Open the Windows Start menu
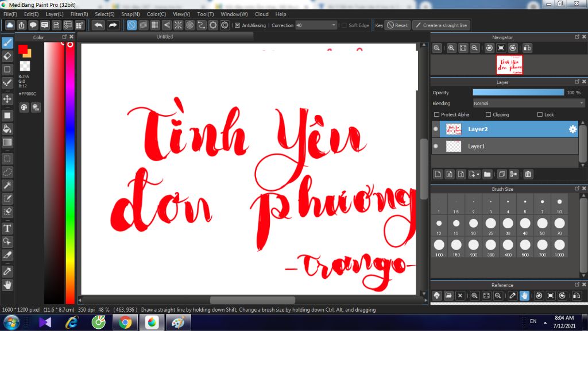Screen dimensions: 588x380 click(11, 322)
